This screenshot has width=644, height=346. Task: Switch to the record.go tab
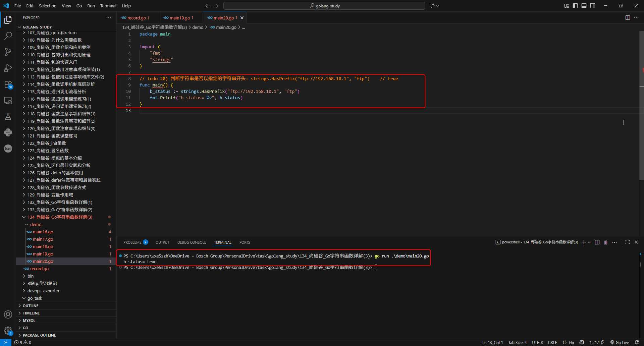pos(138,18)
